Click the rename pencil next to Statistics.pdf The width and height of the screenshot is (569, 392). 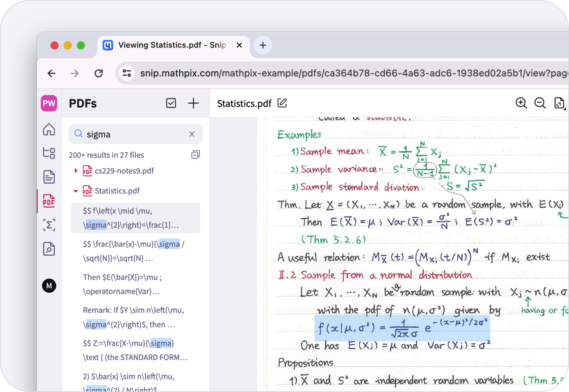[x=283, y=103]
